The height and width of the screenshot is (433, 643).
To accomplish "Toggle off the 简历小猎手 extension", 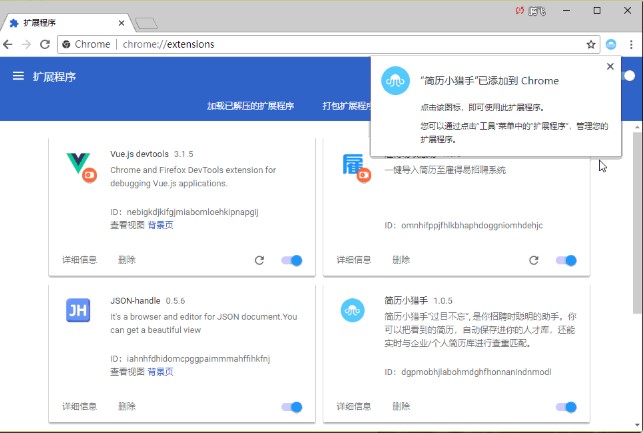I will (x=566, y=407).
